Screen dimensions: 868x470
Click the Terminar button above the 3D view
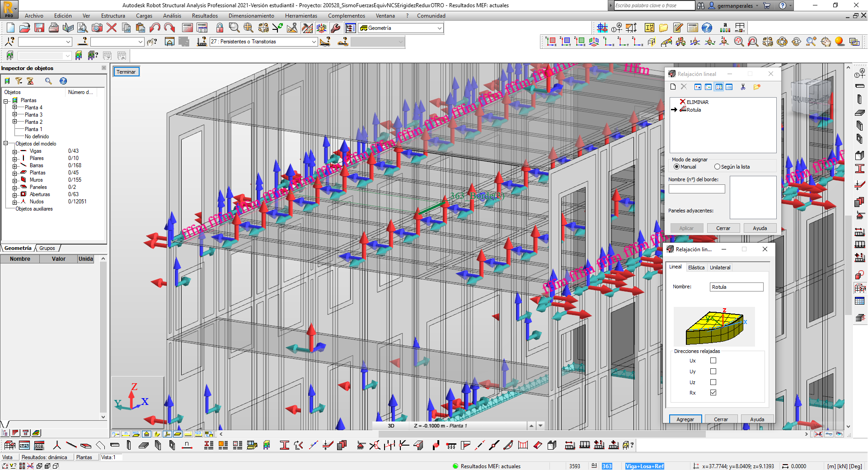tap(126, 71)
